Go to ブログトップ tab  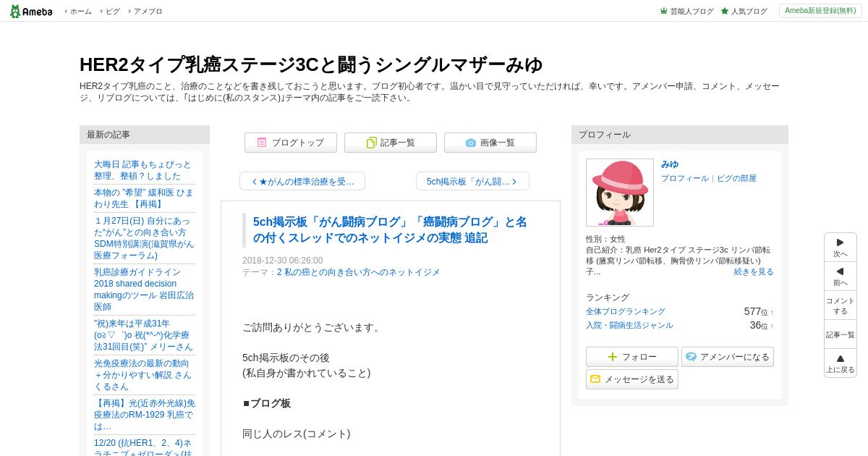tap(291, 143)
